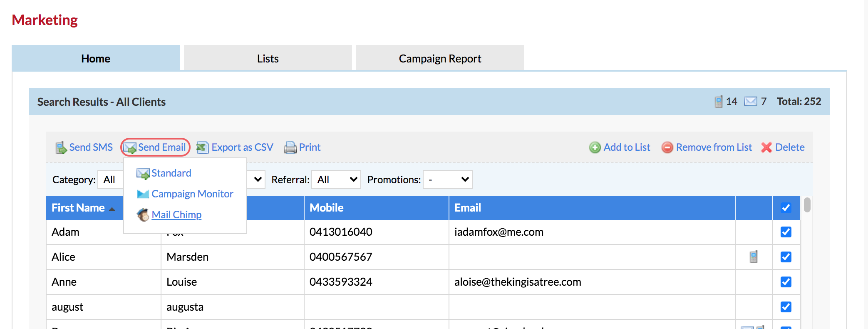Image resolution: width=868 pixels, height=329 pixels.
Task: Open the Promotions dropdown
Action: point(448,179)
